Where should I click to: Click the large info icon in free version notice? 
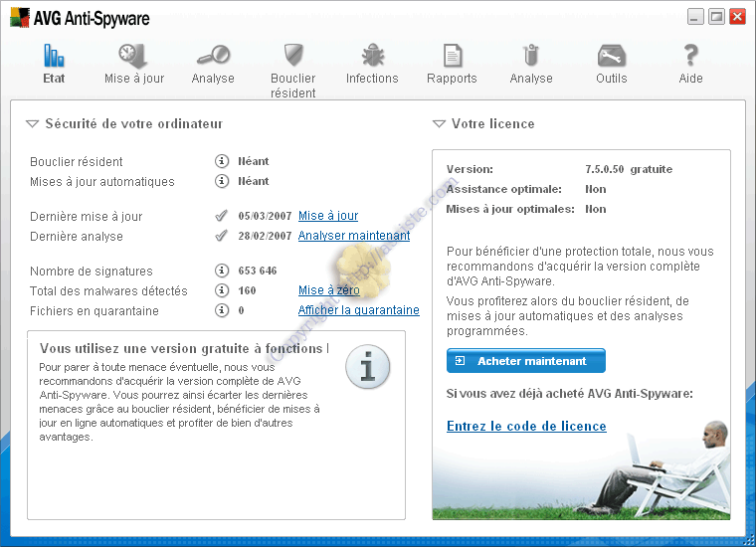367,367
